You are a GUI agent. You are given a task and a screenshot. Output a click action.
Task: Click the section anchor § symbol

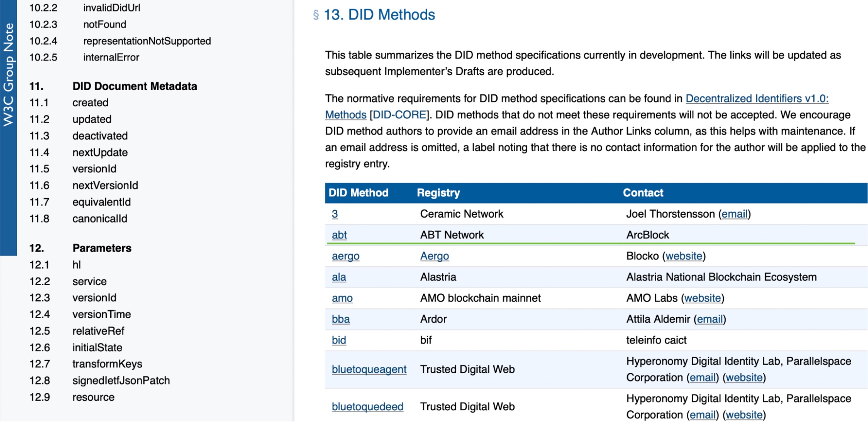pyautogui.click(x=316, y=15)
